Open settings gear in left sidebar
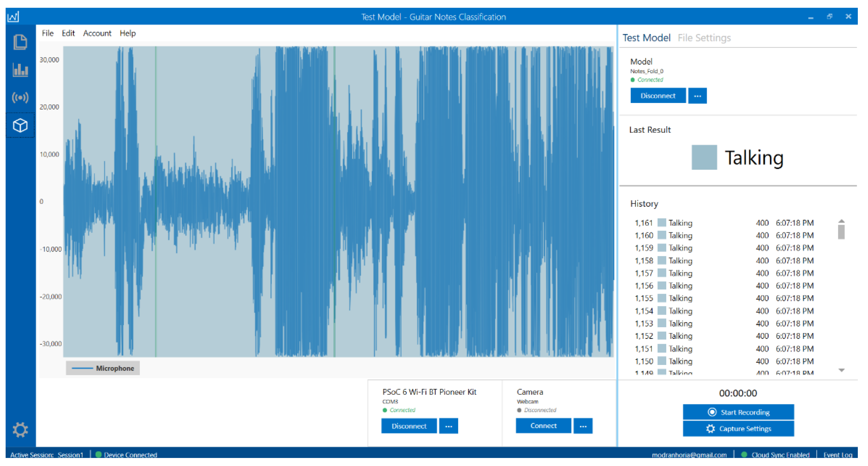 20,430
